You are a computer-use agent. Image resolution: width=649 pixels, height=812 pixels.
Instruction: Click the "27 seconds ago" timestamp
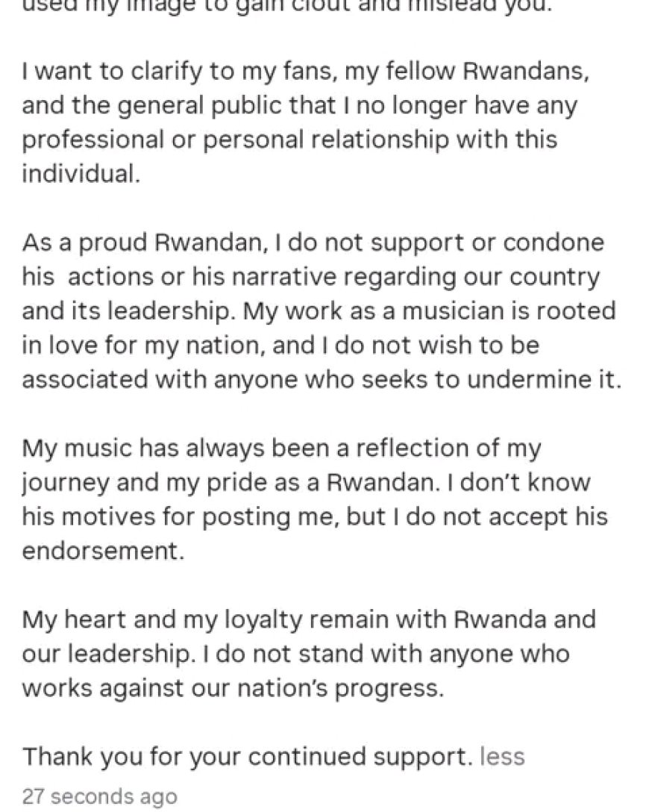pyautogui.click(x=99, y=796)
